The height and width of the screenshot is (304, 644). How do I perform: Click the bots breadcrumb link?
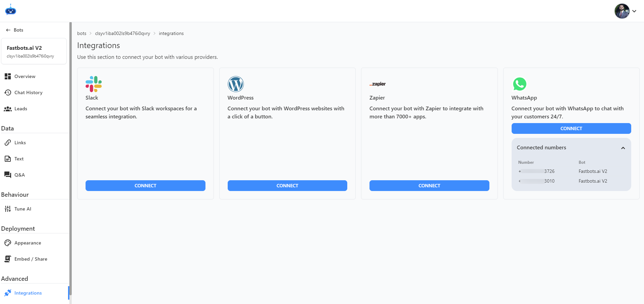[82, 33]
